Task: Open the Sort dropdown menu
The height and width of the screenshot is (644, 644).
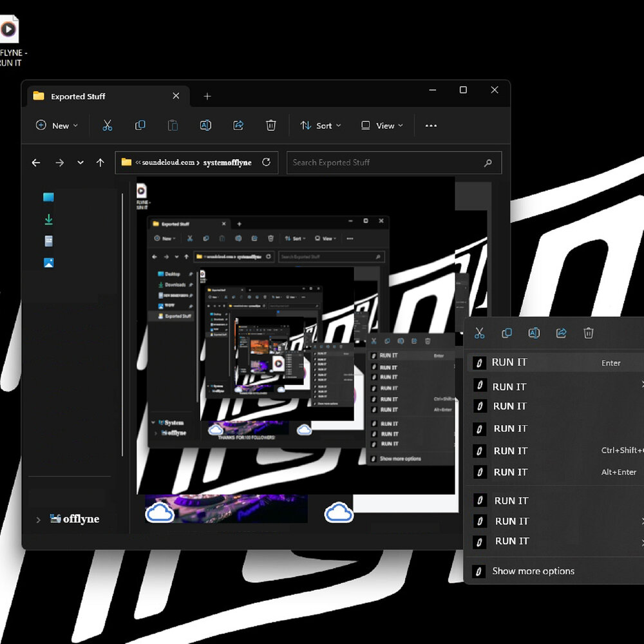Action: [x=321, y=126]
